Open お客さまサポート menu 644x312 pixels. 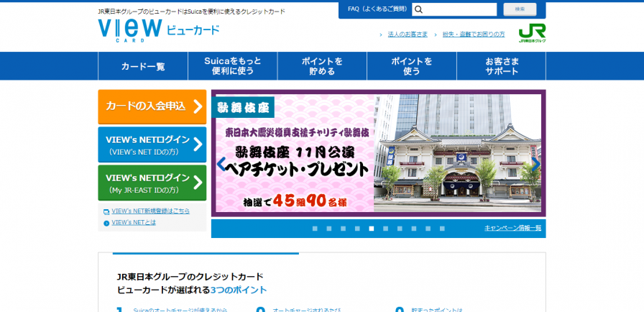(502, 66)
